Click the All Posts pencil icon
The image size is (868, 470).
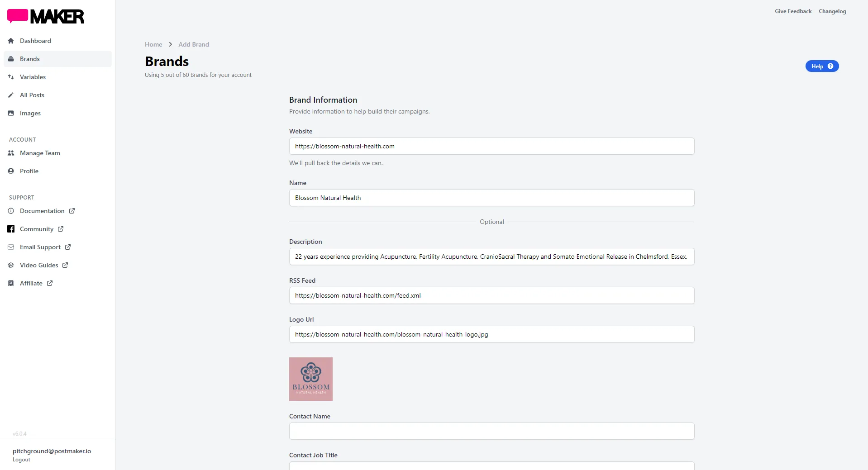click(x=11, y=95)
